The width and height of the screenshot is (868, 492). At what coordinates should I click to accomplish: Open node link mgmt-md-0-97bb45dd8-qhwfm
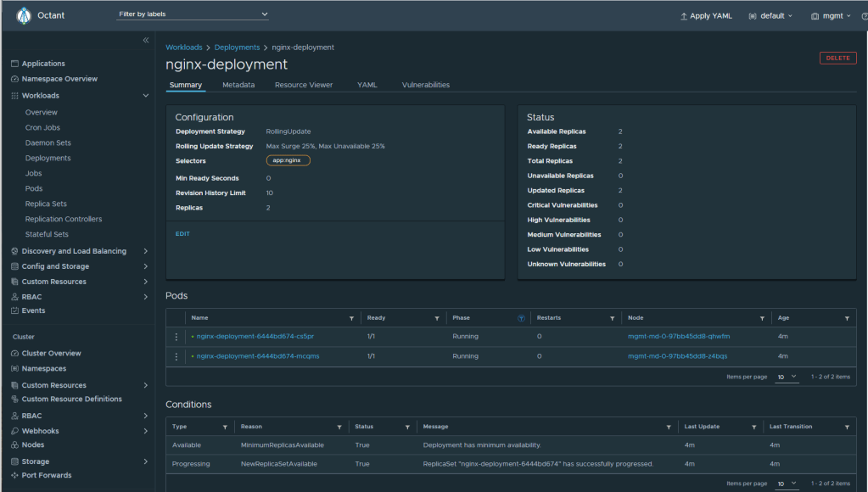(x=678, y=337)
